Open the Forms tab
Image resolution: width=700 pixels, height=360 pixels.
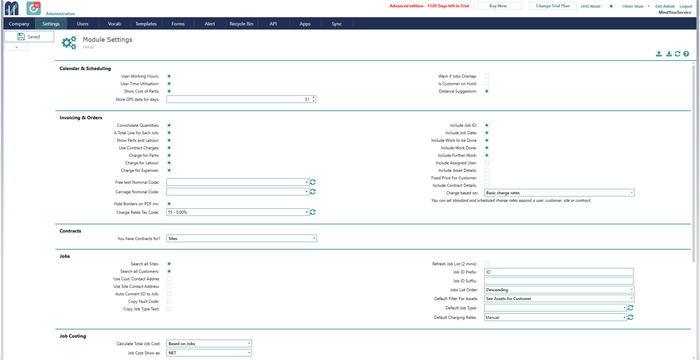click(178, 24)
